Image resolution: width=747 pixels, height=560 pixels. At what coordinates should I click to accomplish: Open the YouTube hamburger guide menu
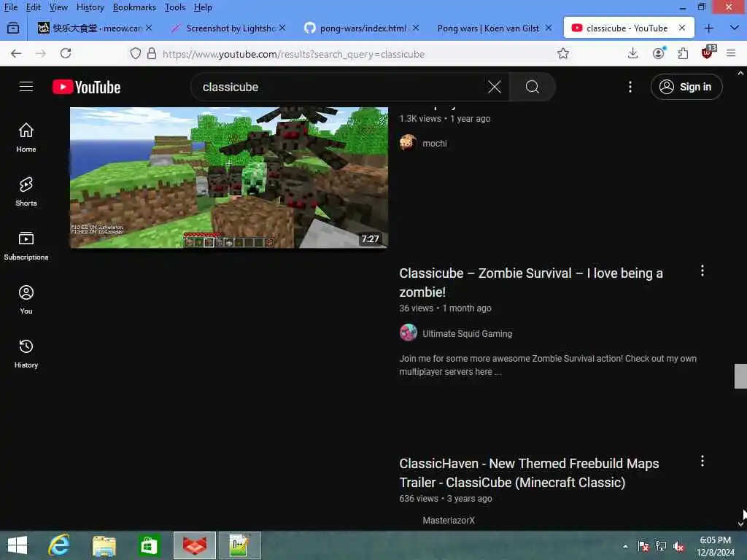point(26,87)
